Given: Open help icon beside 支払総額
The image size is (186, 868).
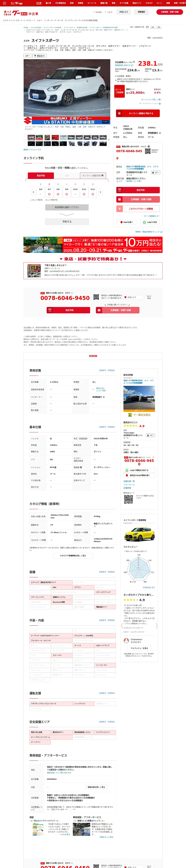Looking at the screenshot, I should 134,62.
